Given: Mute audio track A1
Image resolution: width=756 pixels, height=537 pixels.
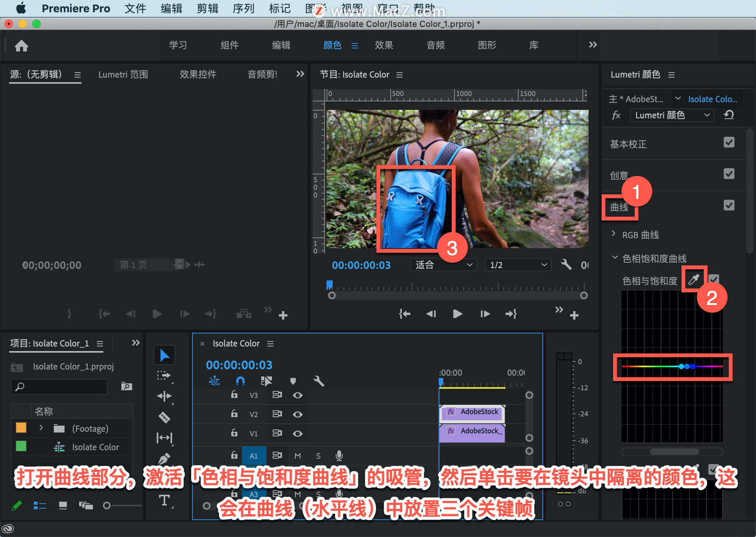Looking at the screenshot, I should [x=298, y=456].
